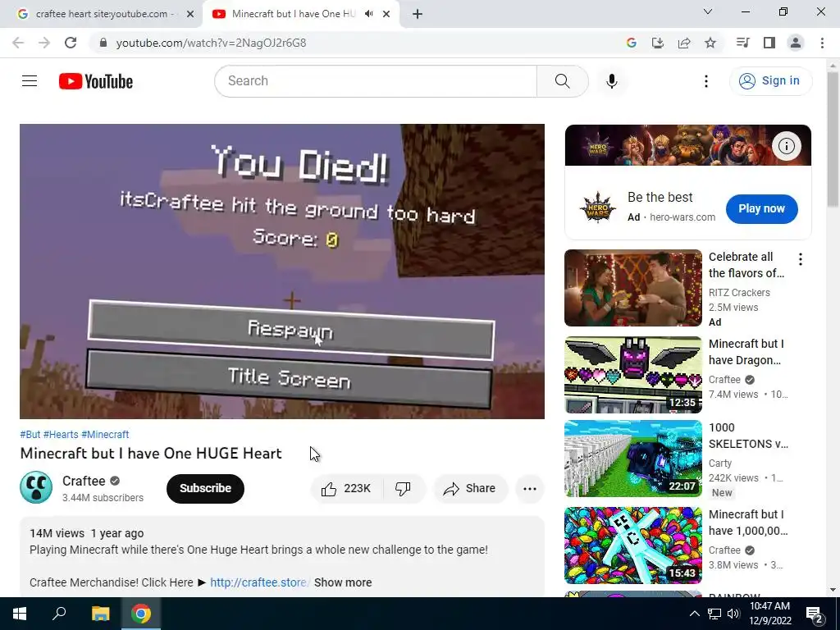The width and height of the screenshot is (840, 630).
Task: Open the Hero Wars banner image
Action: tap(688, 145)
